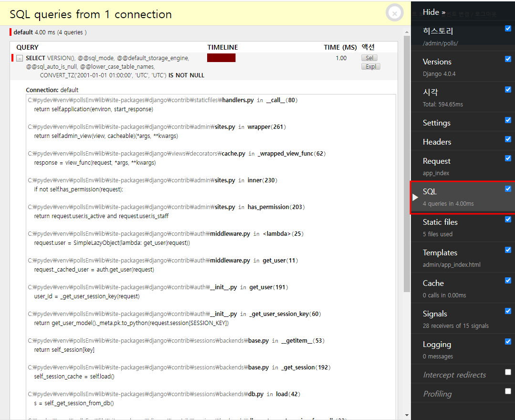Uncheck the 히스토리 panel checkbox
Image resolution: width=515 pixels, height=420 pixels.
[508, 29]
